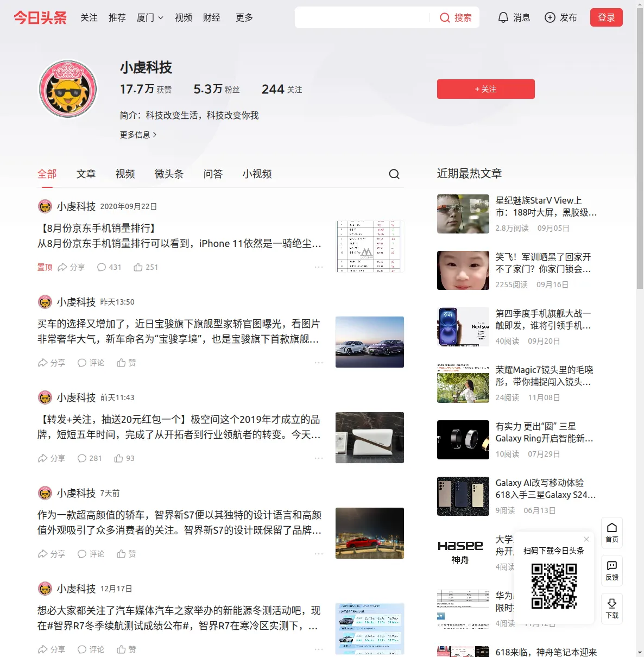Switch to the 微头条 tab

click(169, 174)
